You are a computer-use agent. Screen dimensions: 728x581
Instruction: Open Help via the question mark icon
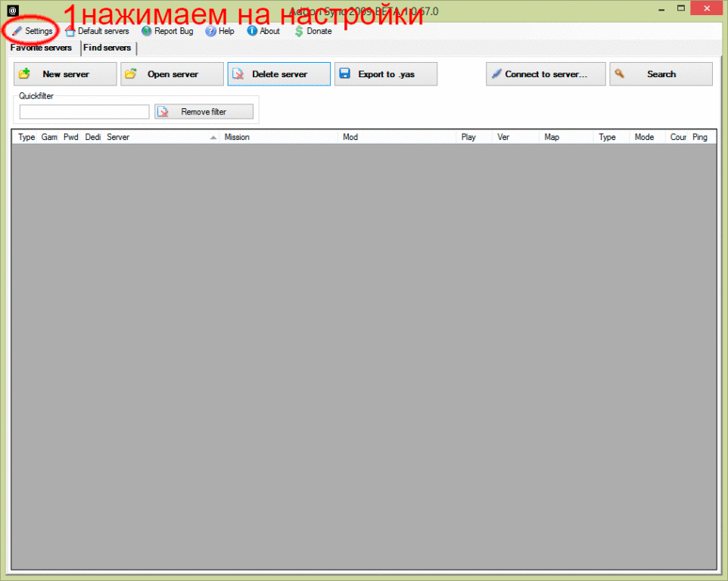pyautogui.click(x=211, y=31)
